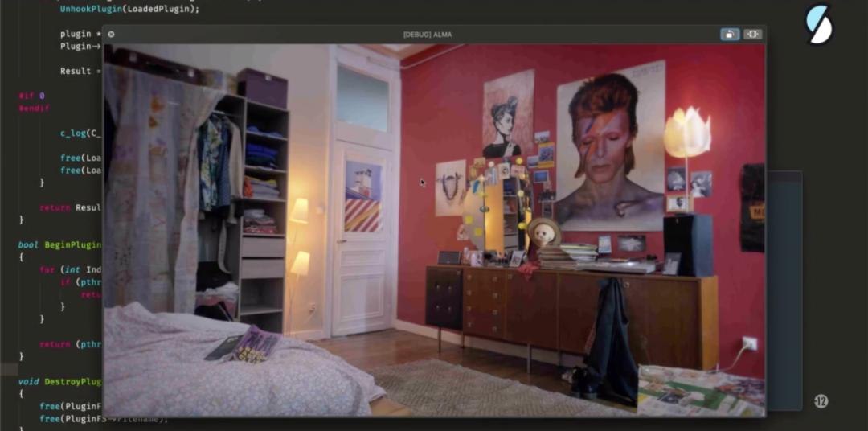Viewport: 868px width, 431px height.
Task: Toggle the highlighted lock icon in ALMA title bar
Action: [x=730, y=35]
